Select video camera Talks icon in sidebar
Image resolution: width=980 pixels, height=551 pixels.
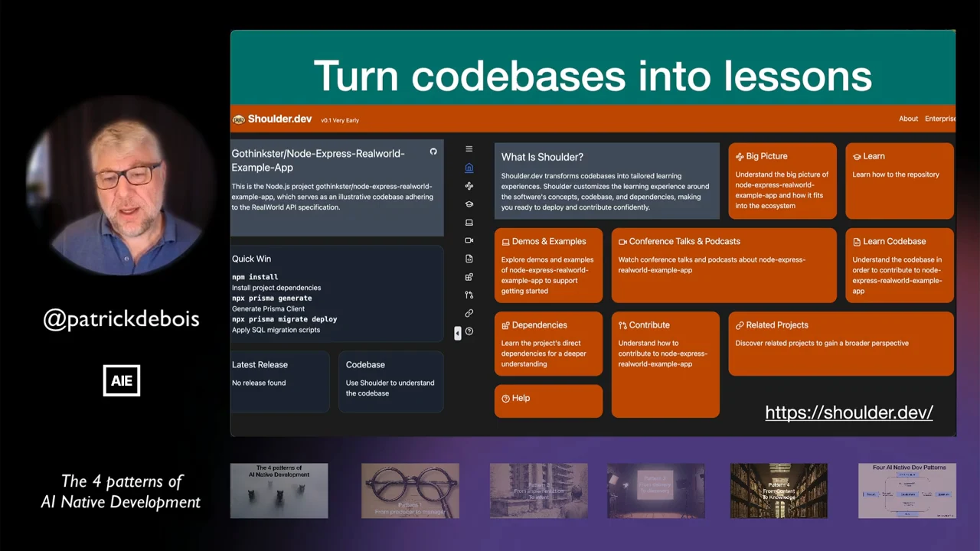469,240
